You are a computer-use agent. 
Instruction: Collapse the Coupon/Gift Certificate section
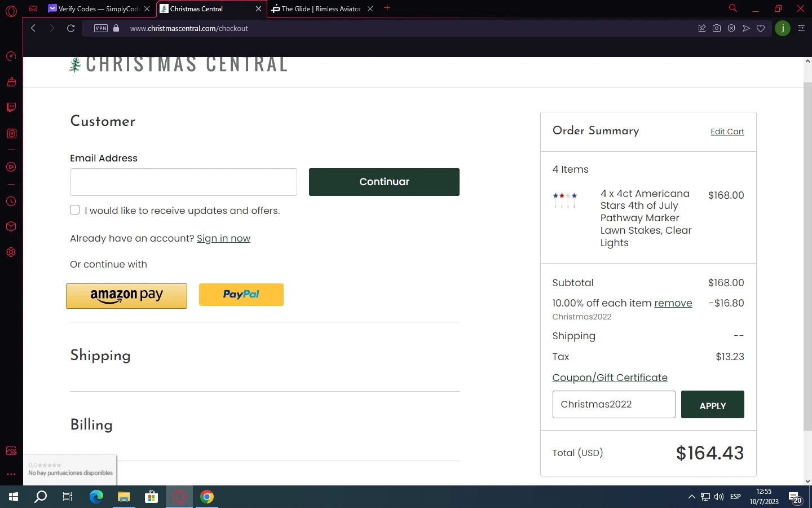[x=610, y=378]
